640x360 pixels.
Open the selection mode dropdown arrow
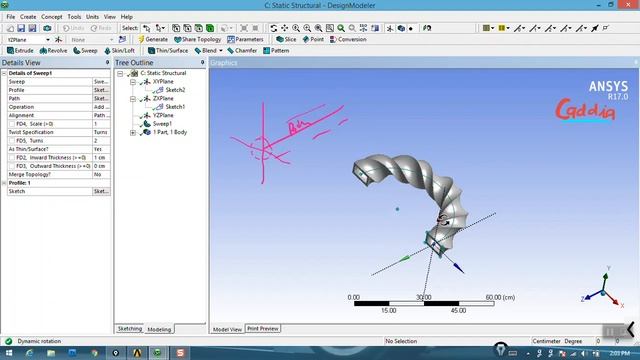[x=163, y=28]
